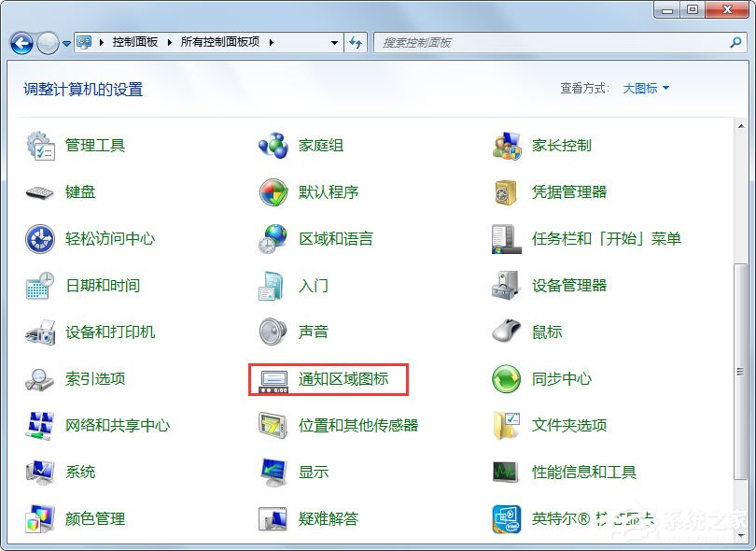Open 声音 (Sound) settings
The width and height of the screenshot is (756, 551).
tap(313, 332)
